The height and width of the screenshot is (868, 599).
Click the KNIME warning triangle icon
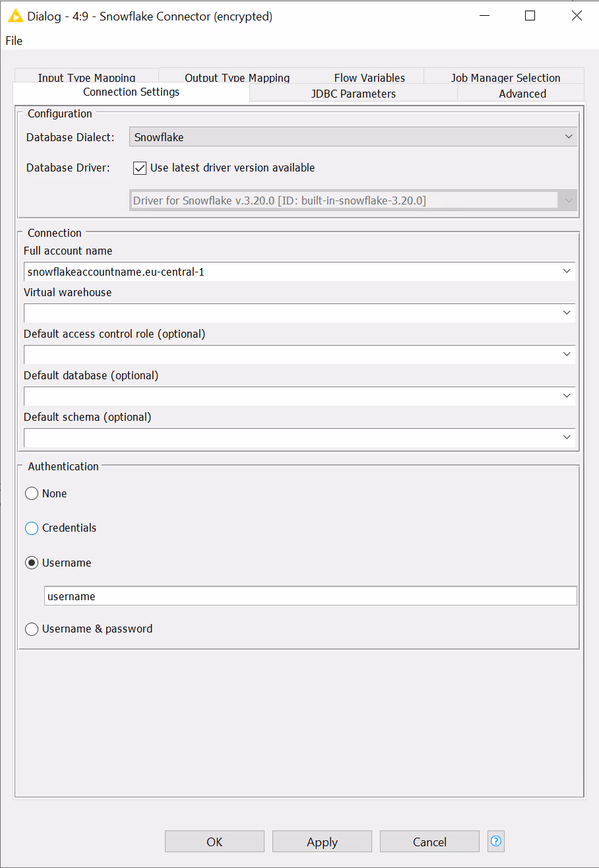click(16, 16)
